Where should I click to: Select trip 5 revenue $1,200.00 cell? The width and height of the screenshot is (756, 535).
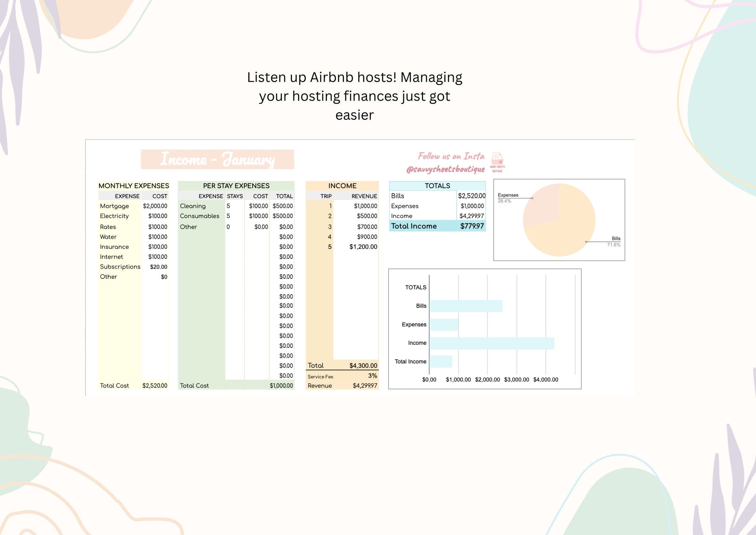coord(363,247)
